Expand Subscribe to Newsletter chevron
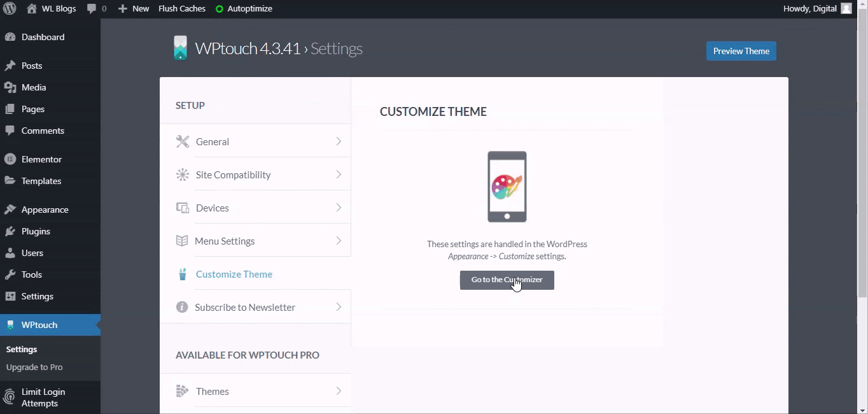The image size is (868, 414). pos(339,307)
